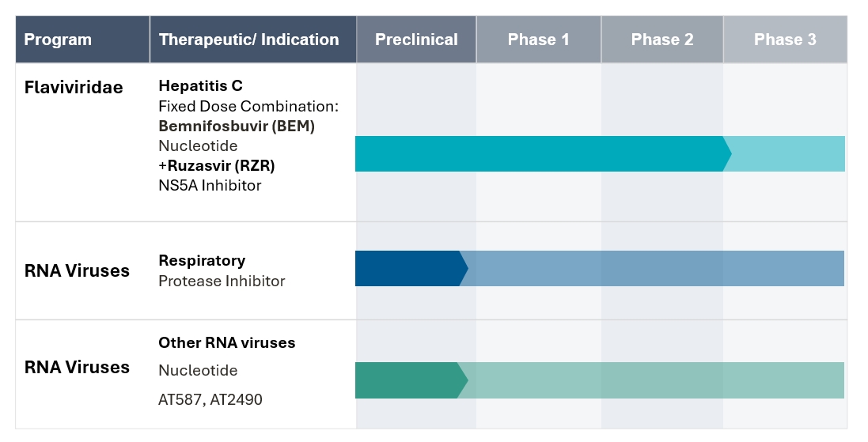868x442 pixels.
Task: Select the Protease Inhibitor label
Action: click(222, 281)
